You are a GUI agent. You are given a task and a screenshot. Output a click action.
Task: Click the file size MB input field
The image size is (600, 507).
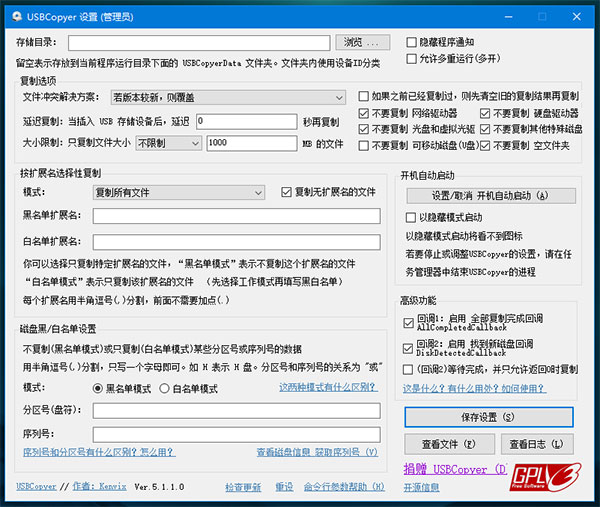(x=252, y=143)
